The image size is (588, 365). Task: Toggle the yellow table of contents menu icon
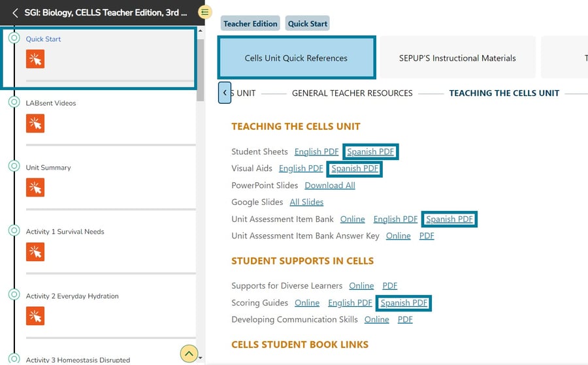coord(204,12)
